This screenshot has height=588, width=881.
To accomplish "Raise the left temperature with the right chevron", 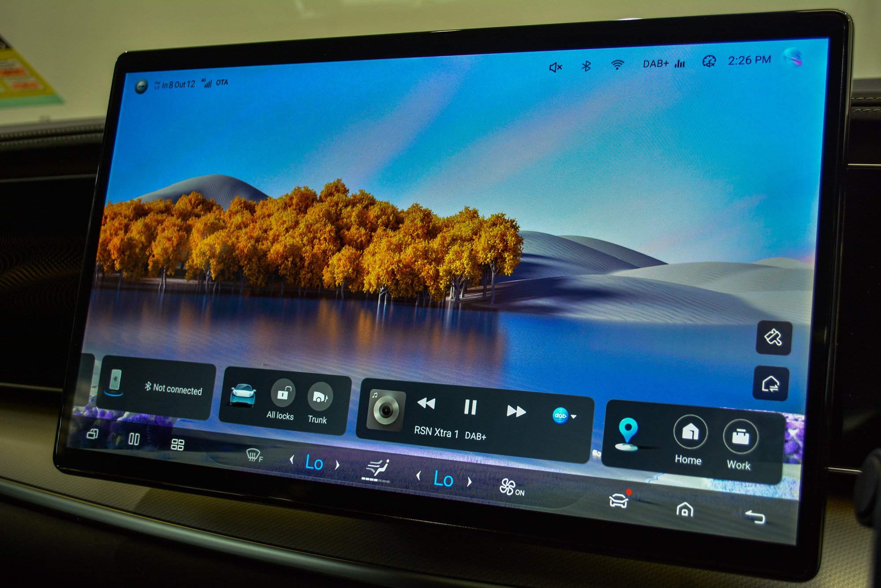I will click(x=338, y=465).
